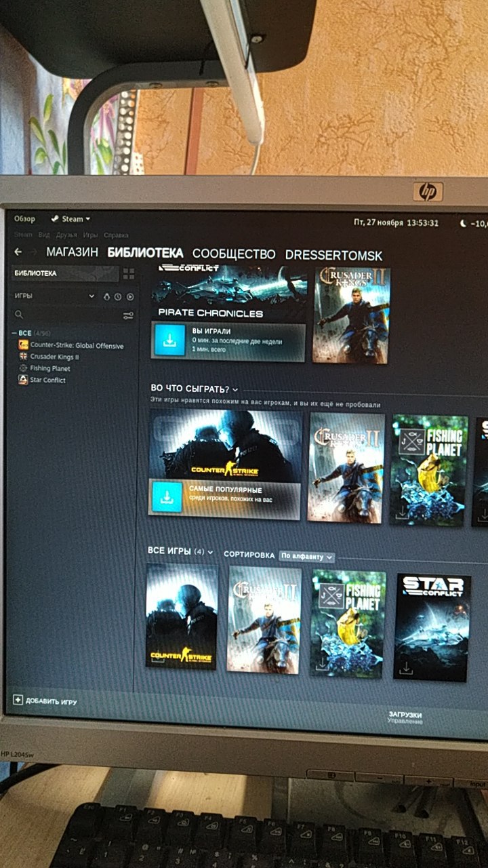The height and width of the screenshot is (868, 488).
Task: Open the Друзья menu
Action: (66, 235)
